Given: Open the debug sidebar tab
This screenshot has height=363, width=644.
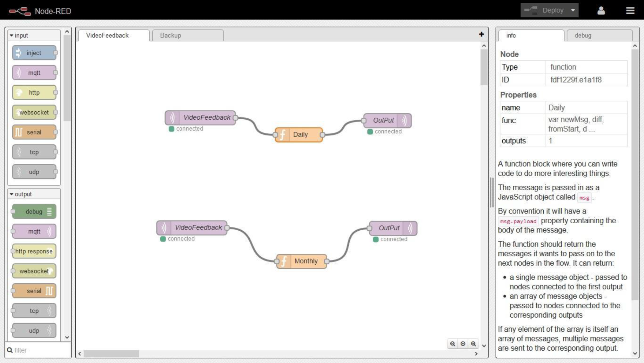Looking at the screenshot, I should [x=599, y=35].
